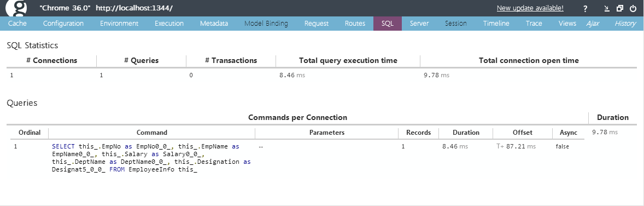Switch to the Ajax tab
The image size is (644, 206).
pos(592,24)
